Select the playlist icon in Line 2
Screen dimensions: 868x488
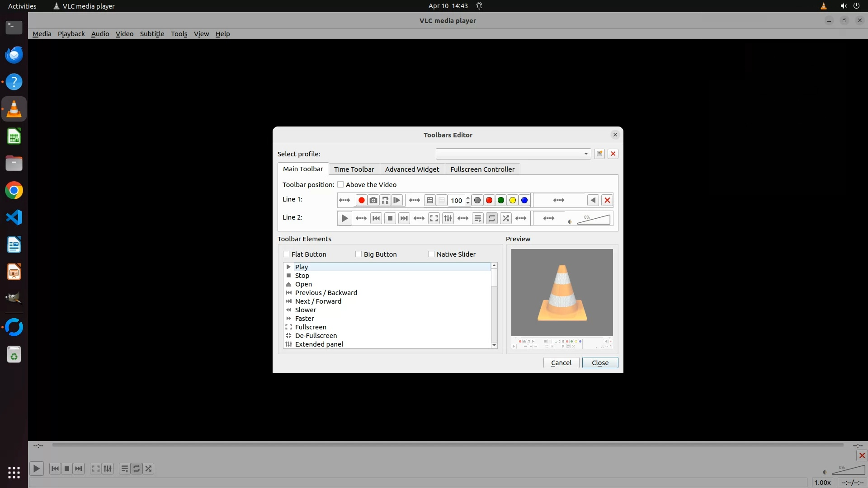(478, 218)
